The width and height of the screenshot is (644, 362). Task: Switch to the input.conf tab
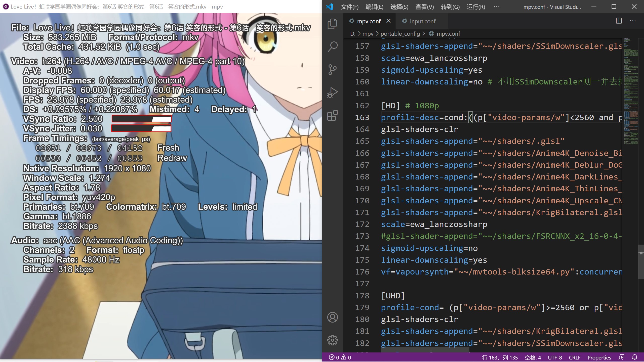click(x=422, y=21)
